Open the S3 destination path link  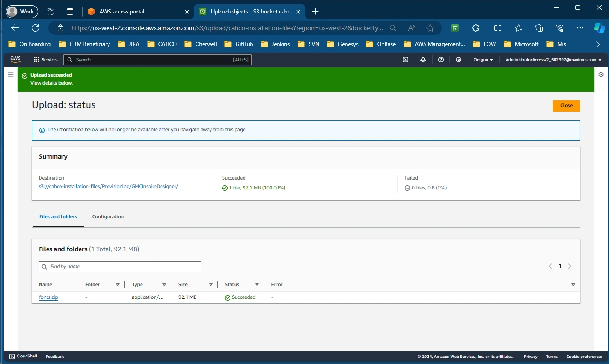click(108, 186)
